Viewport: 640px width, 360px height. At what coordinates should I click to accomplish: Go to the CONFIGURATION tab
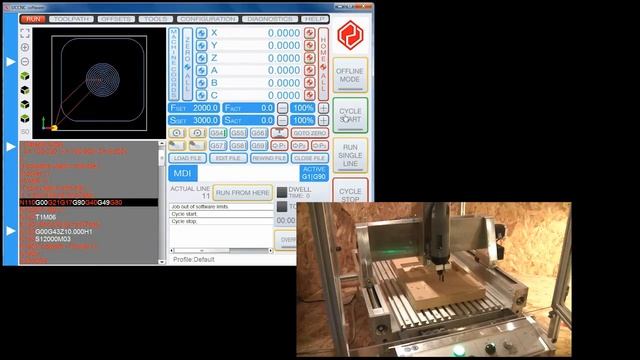(x=208, y=19)
